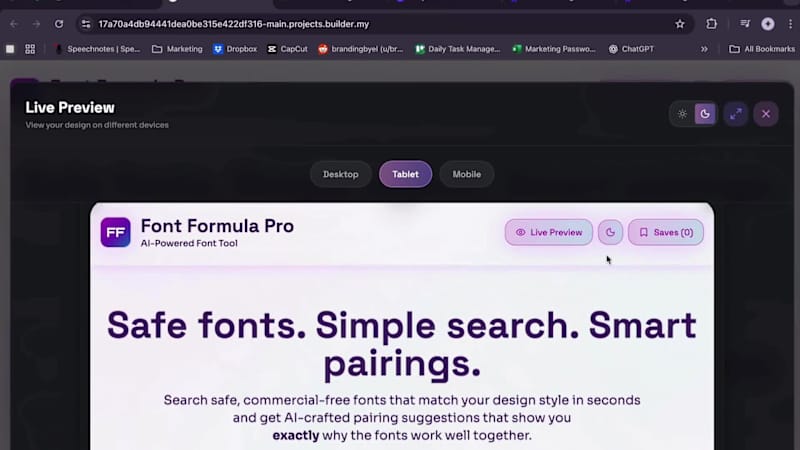
Task: Open the ChatGPT bookmark
Action: 631,49
